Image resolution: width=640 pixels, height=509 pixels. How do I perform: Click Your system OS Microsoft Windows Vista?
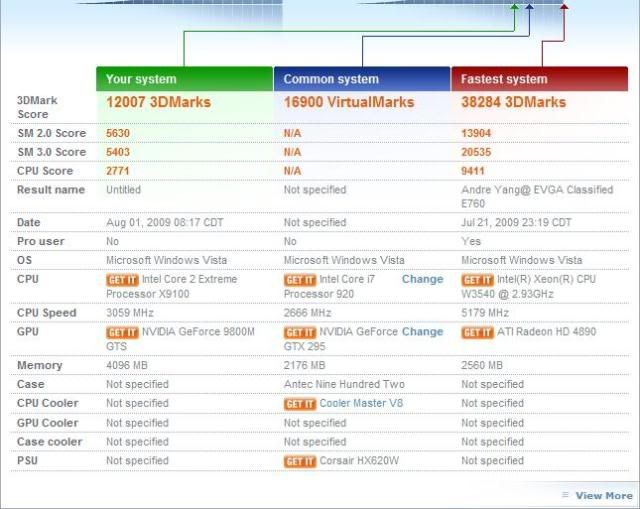click(167, 260)
